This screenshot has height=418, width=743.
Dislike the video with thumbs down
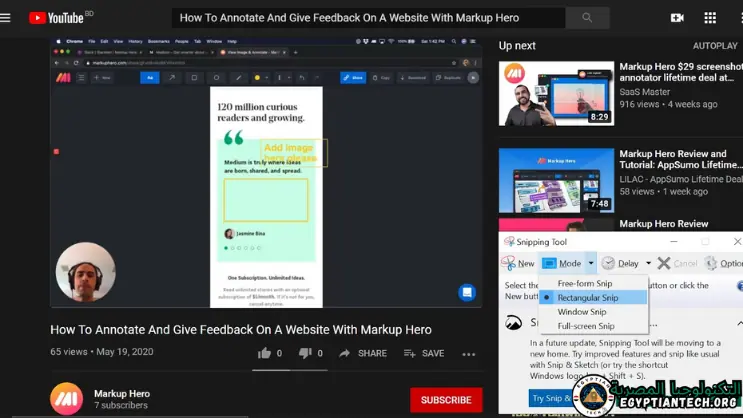tap(306, 353)
